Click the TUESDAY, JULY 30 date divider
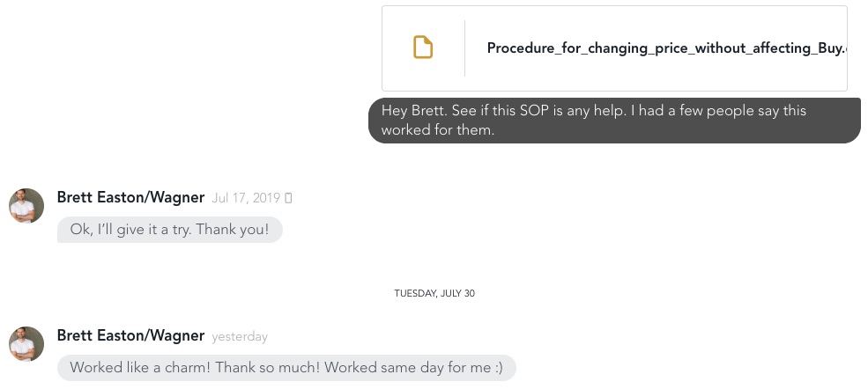The image size is (868, 389). [x=434, y=293]
